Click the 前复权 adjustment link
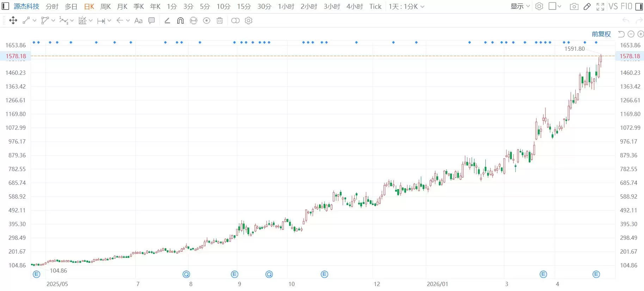Viewport: 644px width, 291px height. 601,34
